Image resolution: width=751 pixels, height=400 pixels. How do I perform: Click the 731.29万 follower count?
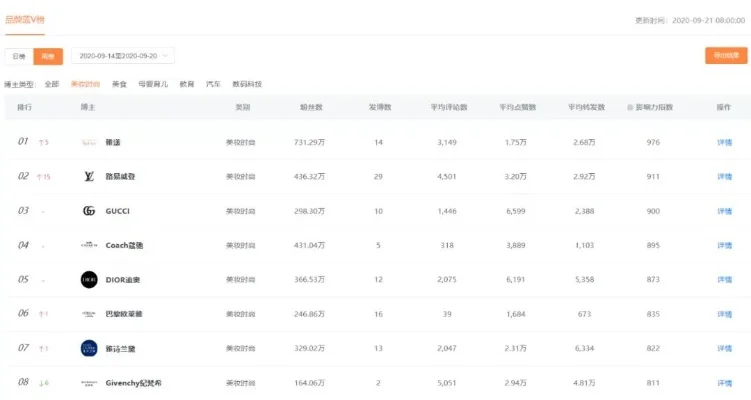[309, 142]
